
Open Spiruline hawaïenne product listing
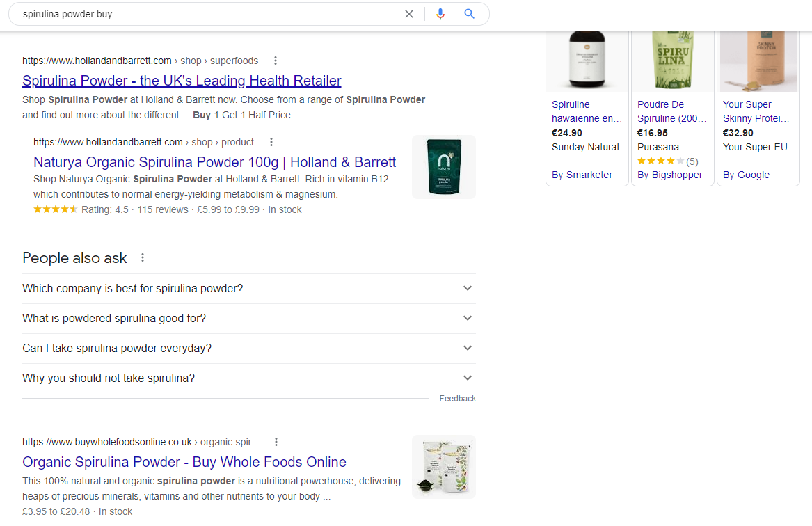coord(587,111)
